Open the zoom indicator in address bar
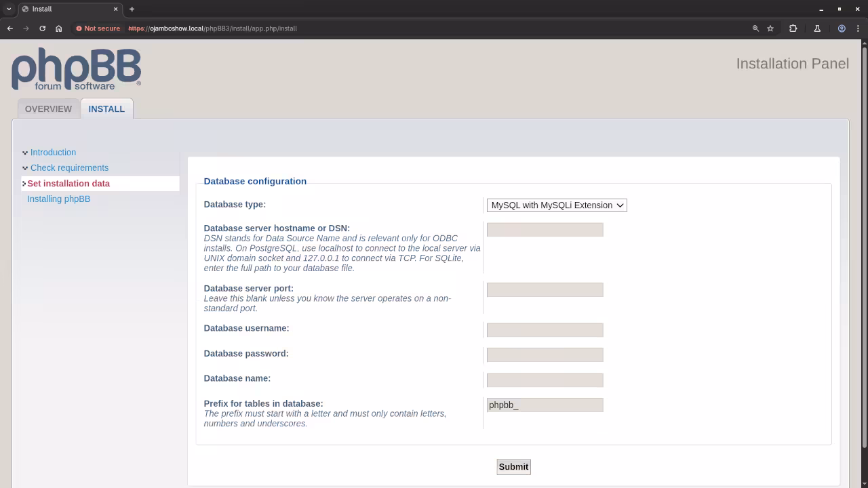 tap(755, 28)
